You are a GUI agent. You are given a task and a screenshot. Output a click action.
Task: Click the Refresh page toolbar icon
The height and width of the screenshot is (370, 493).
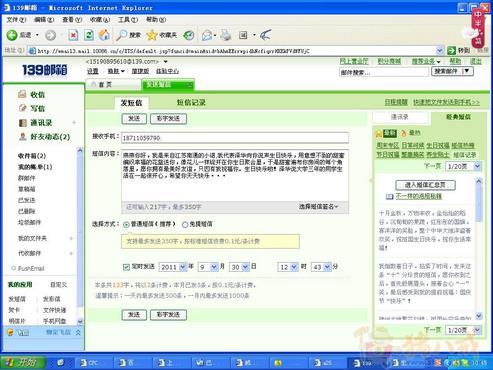tap(89, 35)
